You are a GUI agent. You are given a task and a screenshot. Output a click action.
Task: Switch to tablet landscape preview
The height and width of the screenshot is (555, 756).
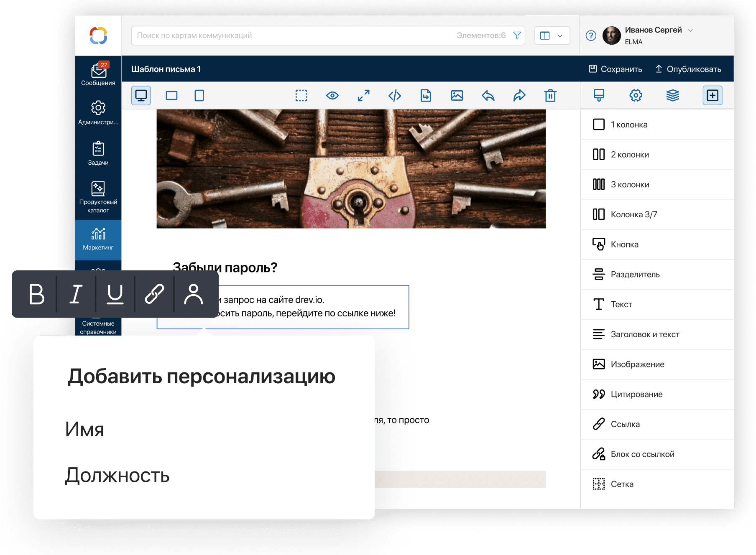(x=171, y=96)
